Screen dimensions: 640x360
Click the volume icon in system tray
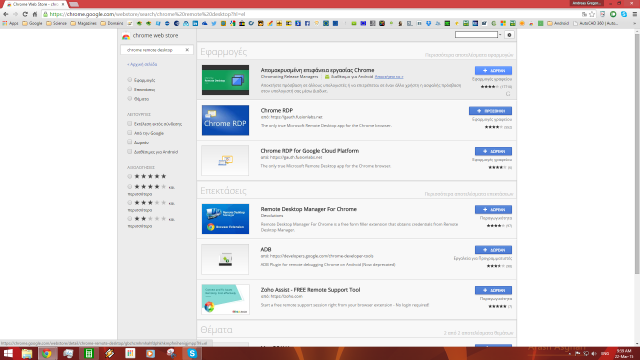tap(594, 353)
